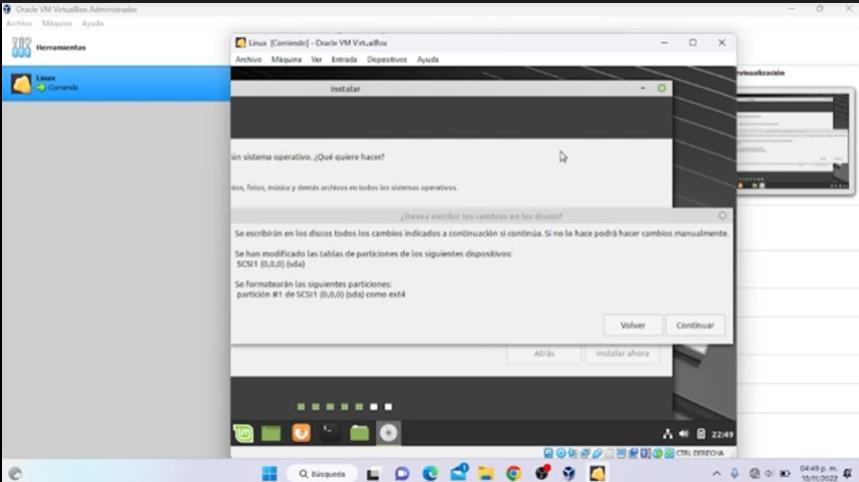This screenshot has height=482, width=859.
Task: Open the notification bell in Windows tray
Action: tap(847, 473)
